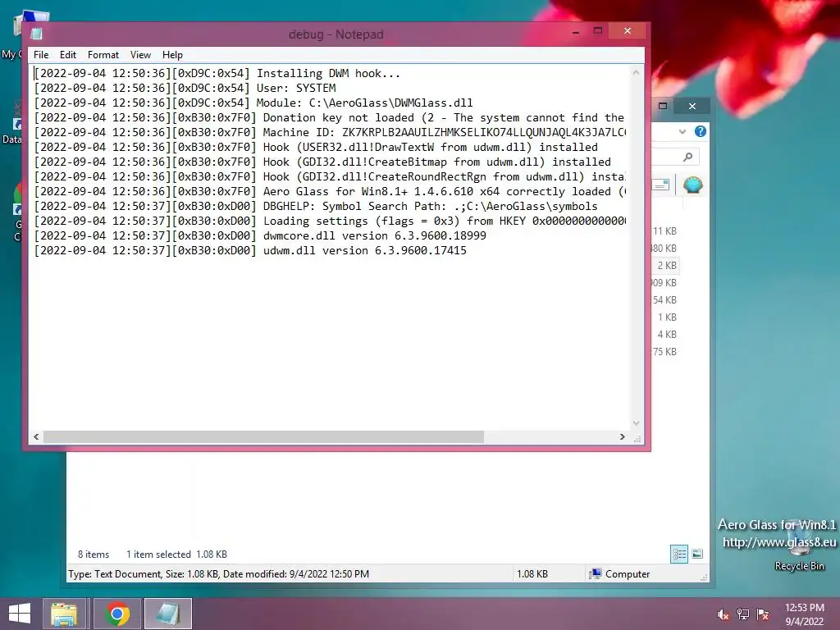Open Action Center flag tray icon
Image resolution: width=840 pixels, height=630 pixels.
coord(763,614)
